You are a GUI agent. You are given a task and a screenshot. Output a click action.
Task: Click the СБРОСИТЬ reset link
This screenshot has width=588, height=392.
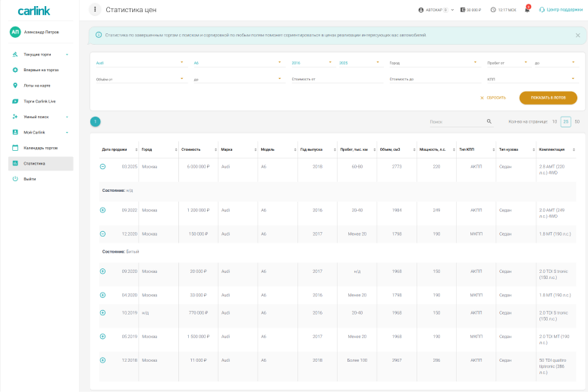pos(493,98)
